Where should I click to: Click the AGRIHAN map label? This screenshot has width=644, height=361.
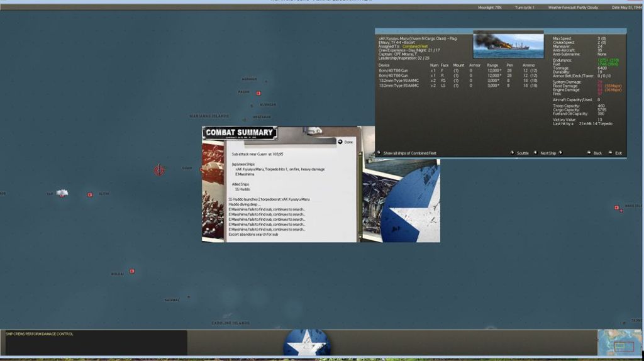click(x=249, y=79)
